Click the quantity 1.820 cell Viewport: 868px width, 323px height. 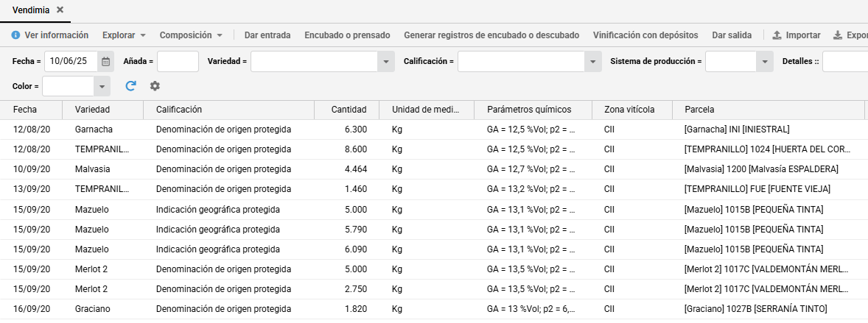click(346, 308)
